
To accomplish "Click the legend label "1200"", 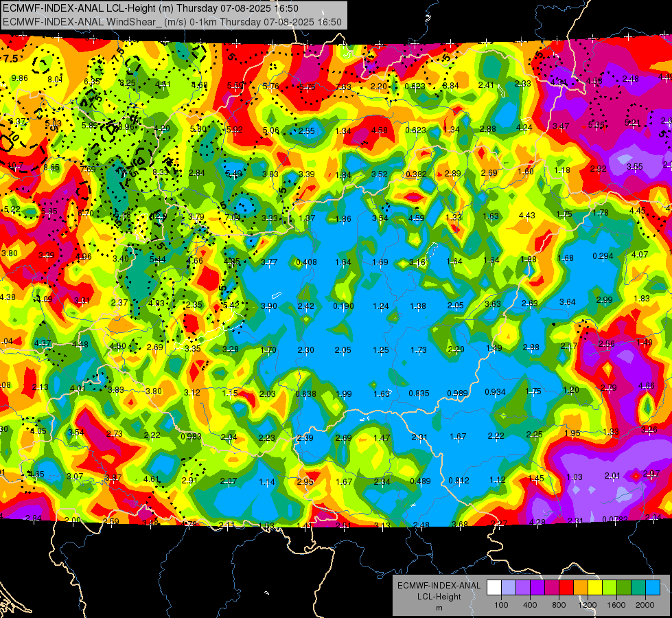I will click(x=587, y=605).
